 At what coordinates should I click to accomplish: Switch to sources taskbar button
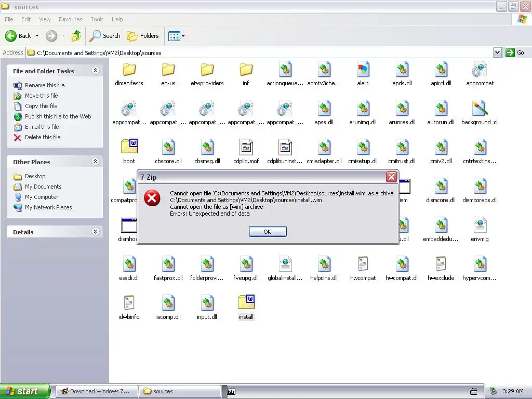(180, 391)
